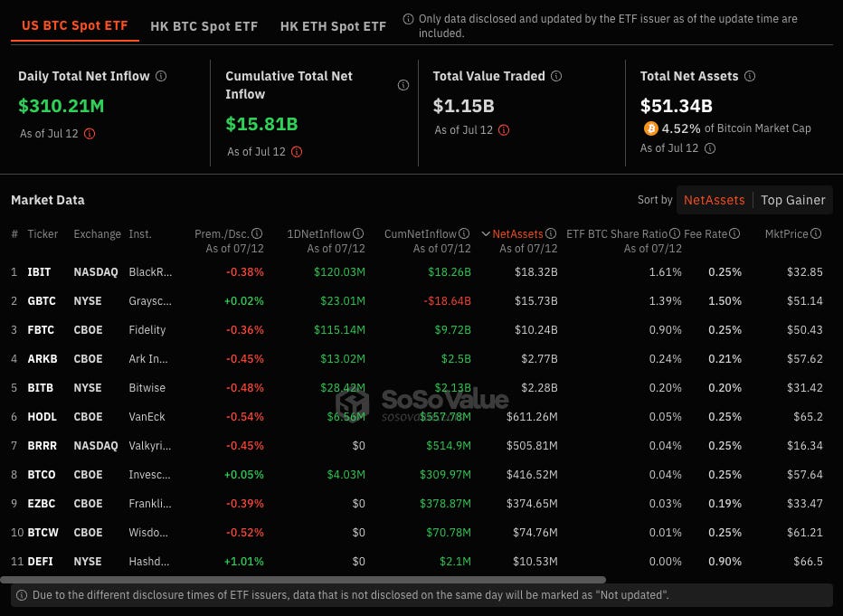This screenshot has height=616, width=843.
Task: Click the Ticker column header
Action: click(x=43, y=233)
